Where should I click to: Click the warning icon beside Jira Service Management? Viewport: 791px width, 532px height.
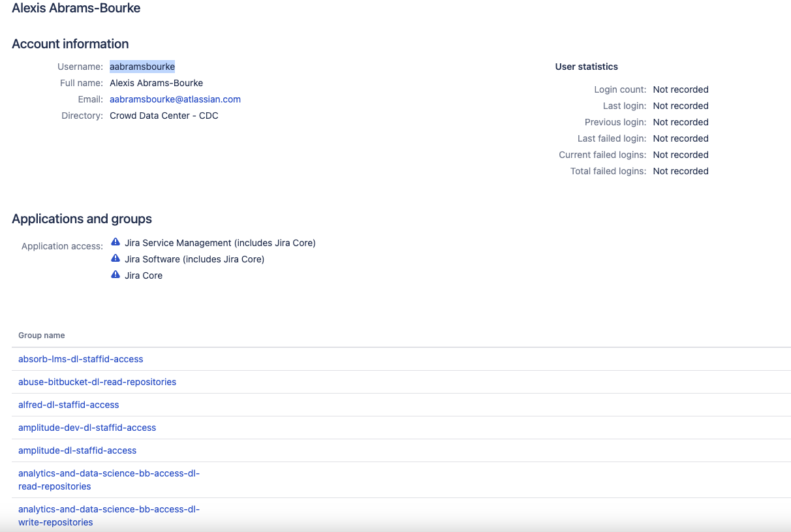tap(116, 242)
